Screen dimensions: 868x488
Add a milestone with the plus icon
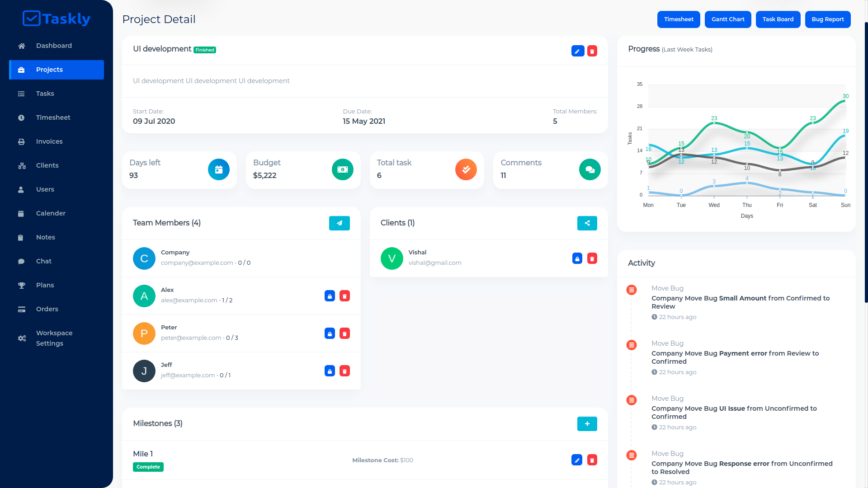tap(587, 424)
